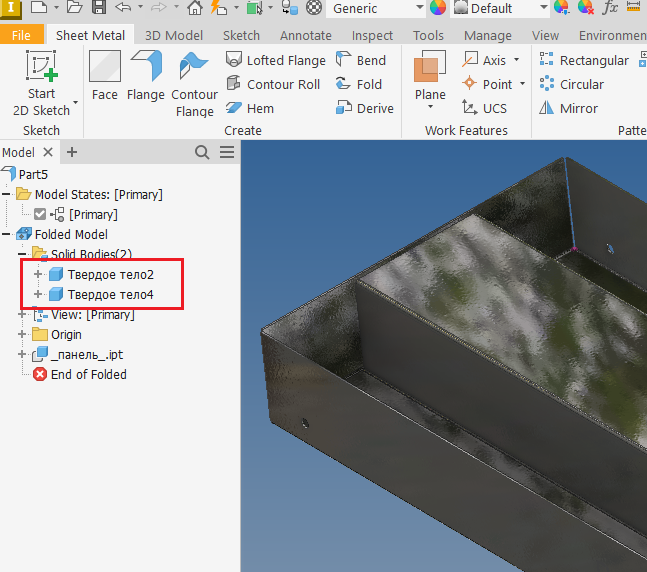Undo the last action
Viewport: 647px width, 572px height.
click(x=123, y=7)
